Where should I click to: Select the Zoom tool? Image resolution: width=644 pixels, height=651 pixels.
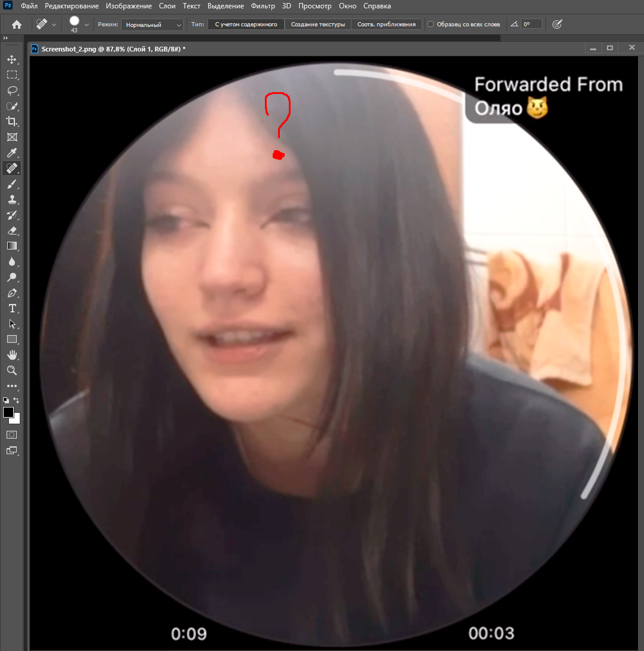click(11, 370)
